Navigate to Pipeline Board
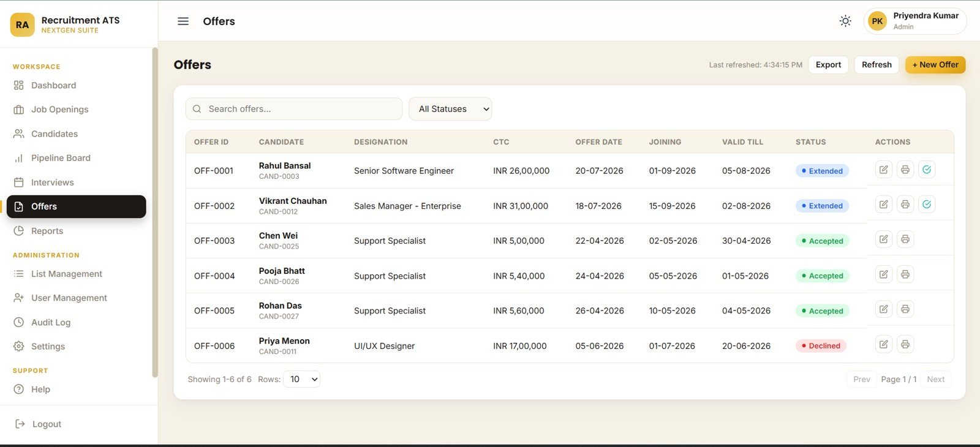The image size is (980, 447). 77,158
